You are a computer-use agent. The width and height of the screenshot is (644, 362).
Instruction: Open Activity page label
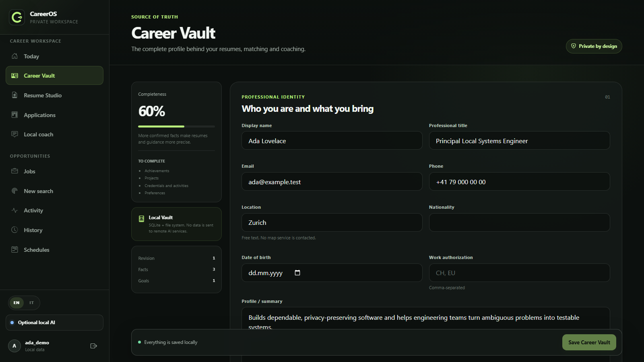33,210
